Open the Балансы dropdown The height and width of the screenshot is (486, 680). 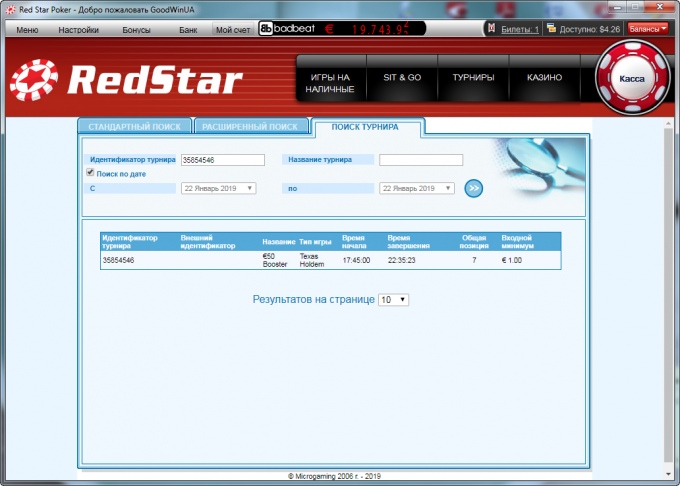tap(647, 29)
